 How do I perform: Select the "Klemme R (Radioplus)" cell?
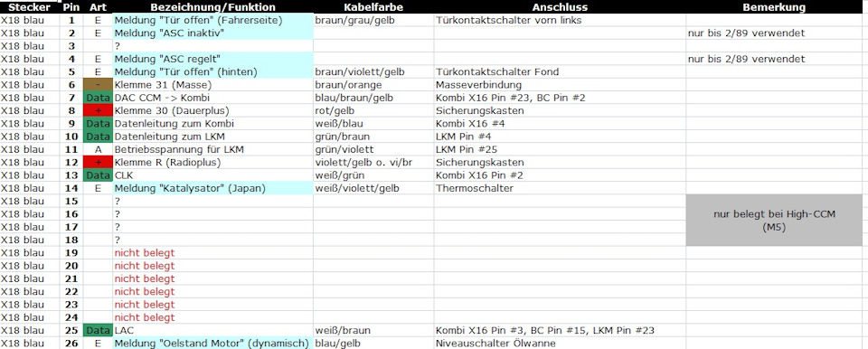[213, 163]
